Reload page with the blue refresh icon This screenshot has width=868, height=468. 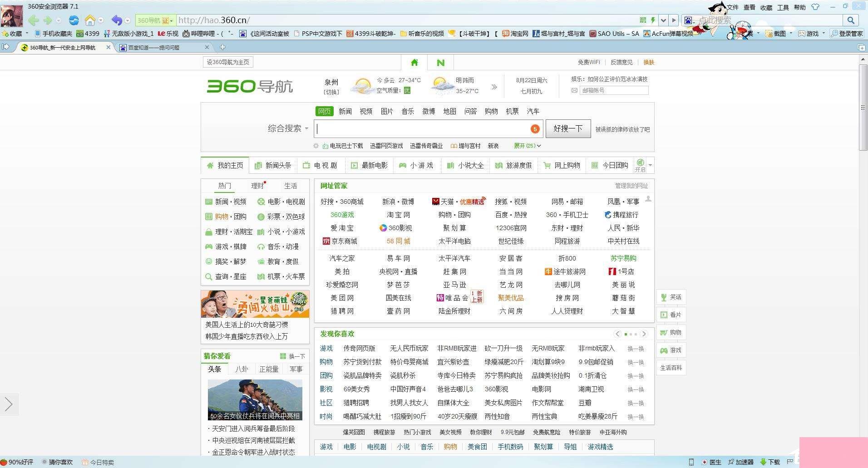74,20
